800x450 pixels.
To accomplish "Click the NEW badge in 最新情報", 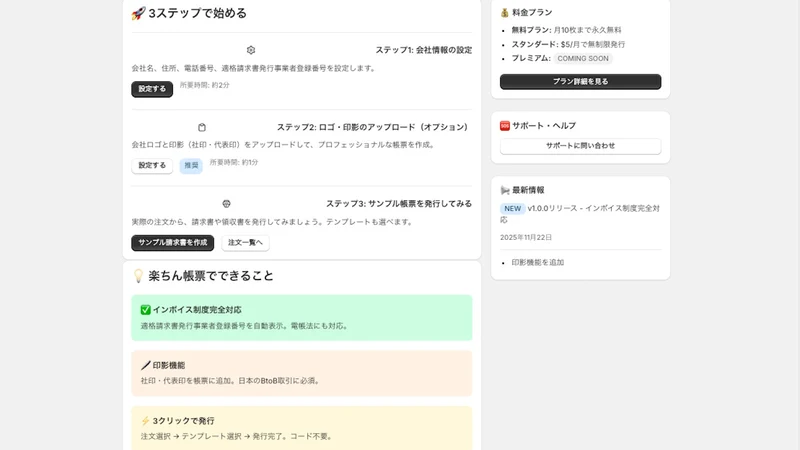I will pyautogui.click(x=512, y=209).
